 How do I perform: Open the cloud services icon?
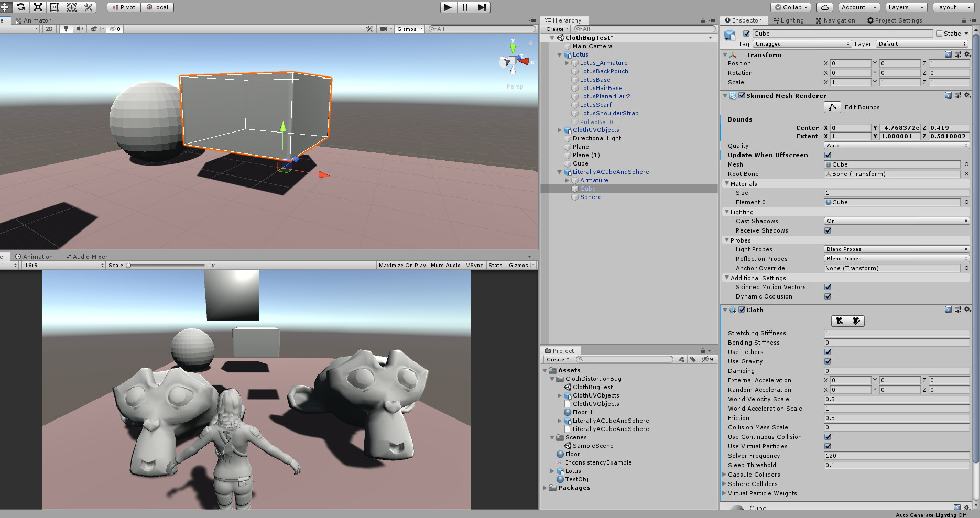tap(824, 7)
